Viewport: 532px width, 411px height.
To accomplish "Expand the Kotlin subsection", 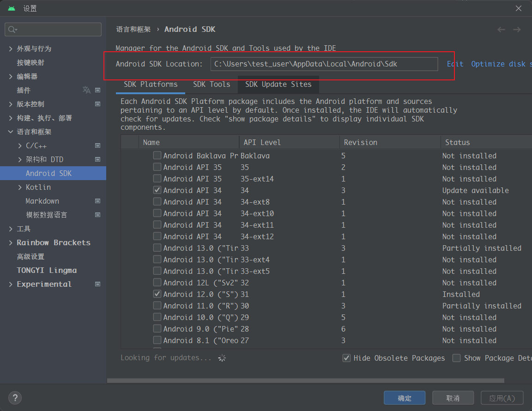I will 20,187.
